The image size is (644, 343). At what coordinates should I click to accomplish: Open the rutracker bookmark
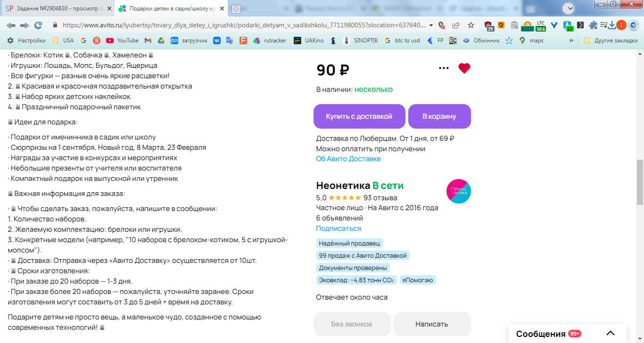[270, 41]
